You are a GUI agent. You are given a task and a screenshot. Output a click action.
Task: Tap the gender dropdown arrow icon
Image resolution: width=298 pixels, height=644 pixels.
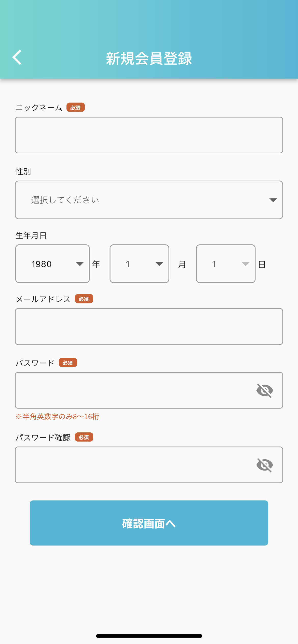pyautogui.click(x=273, y=200)
